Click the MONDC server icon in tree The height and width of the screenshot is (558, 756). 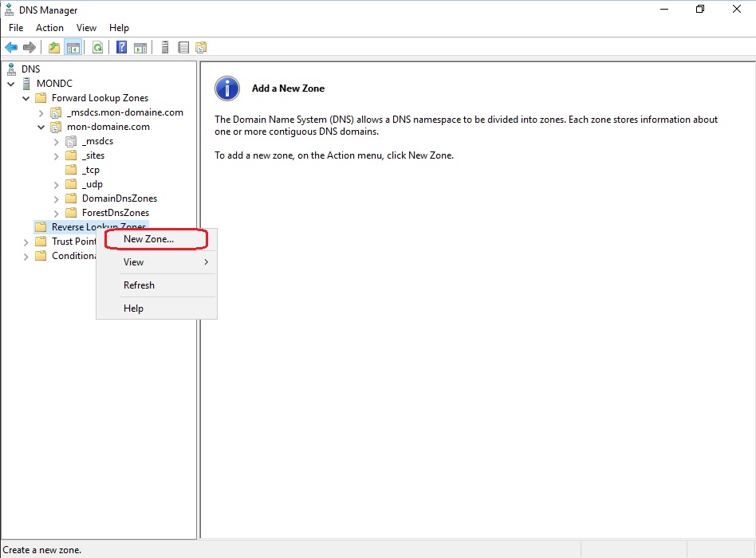click(27, 84)
